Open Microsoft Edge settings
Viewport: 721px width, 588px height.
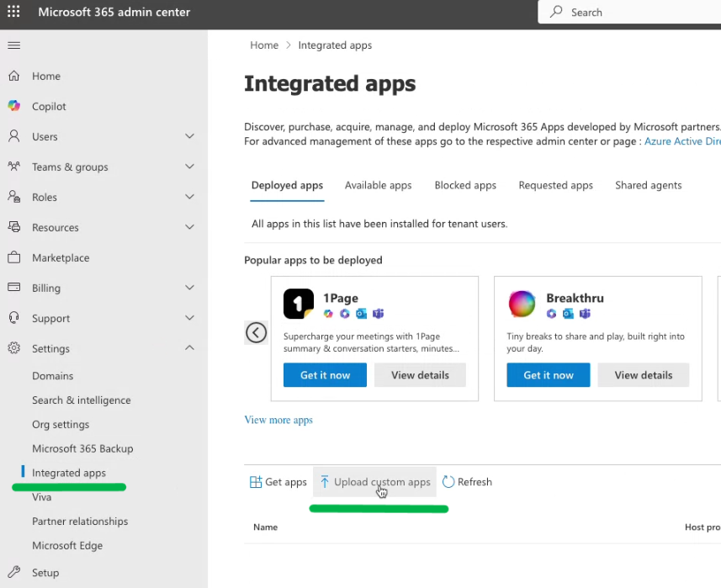[x=67, y=545]
